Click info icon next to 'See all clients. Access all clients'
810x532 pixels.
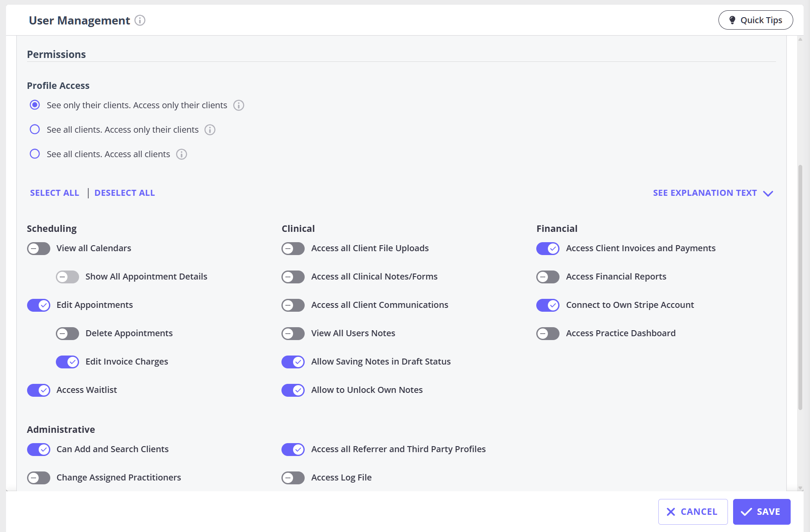click(x=181, y=154)
